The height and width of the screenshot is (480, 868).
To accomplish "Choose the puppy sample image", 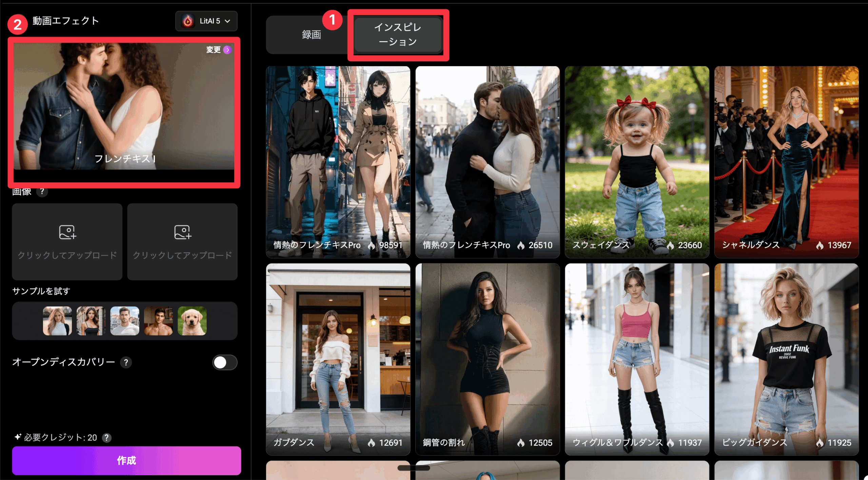I will tap(192, 321).
